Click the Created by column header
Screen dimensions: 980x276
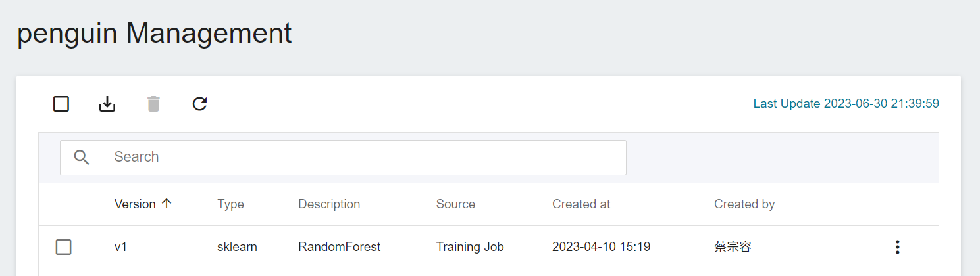[x=744, y=204]
